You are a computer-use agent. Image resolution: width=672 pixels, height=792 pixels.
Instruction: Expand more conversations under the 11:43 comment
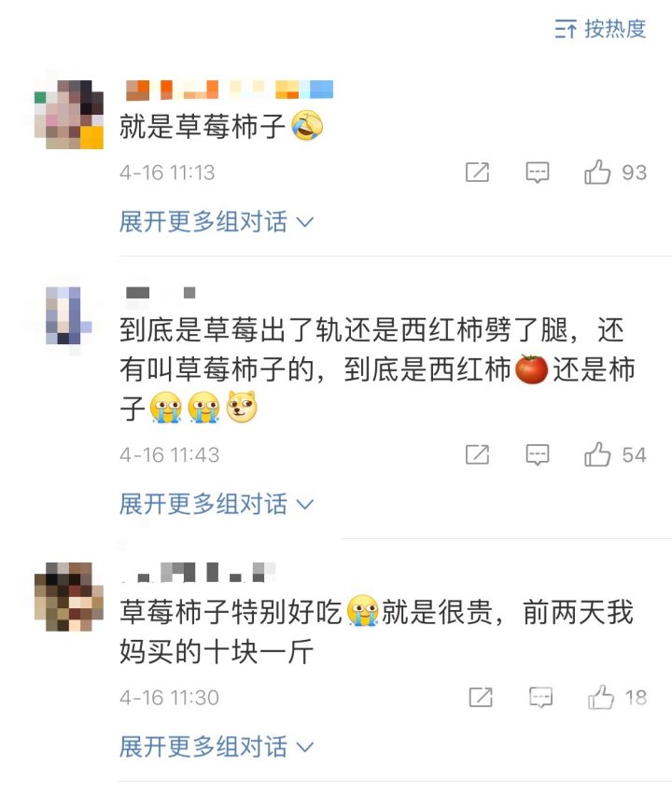tap(217, 504)
